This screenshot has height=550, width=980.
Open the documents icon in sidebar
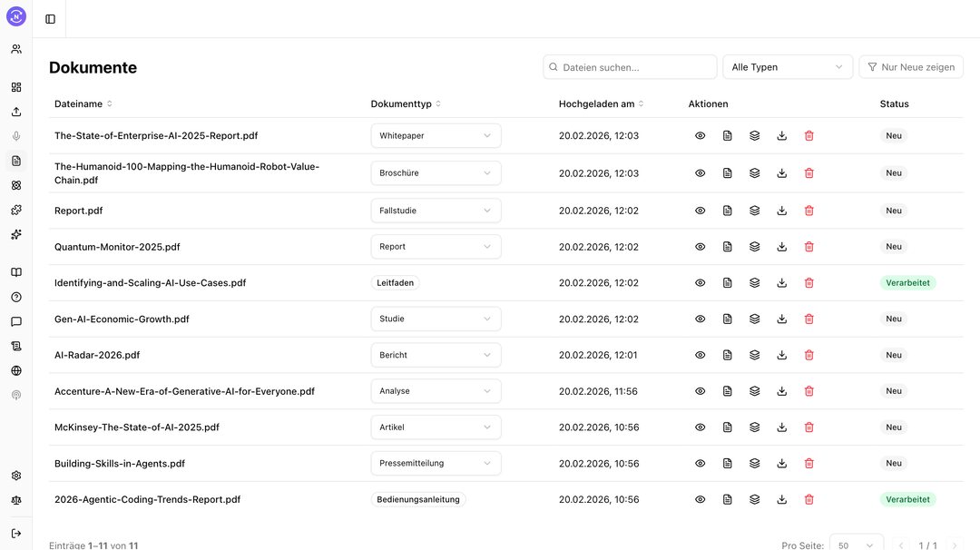pos(16,161)
